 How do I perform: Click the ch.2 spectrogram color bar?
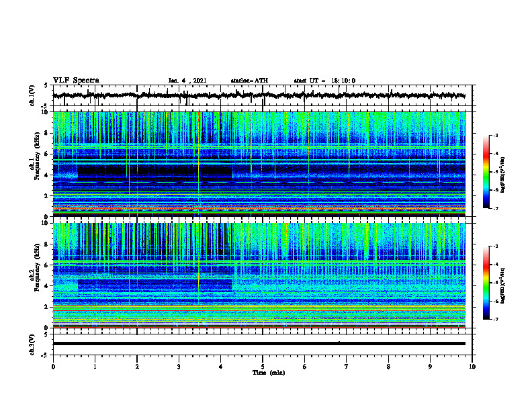click(486, 283)
